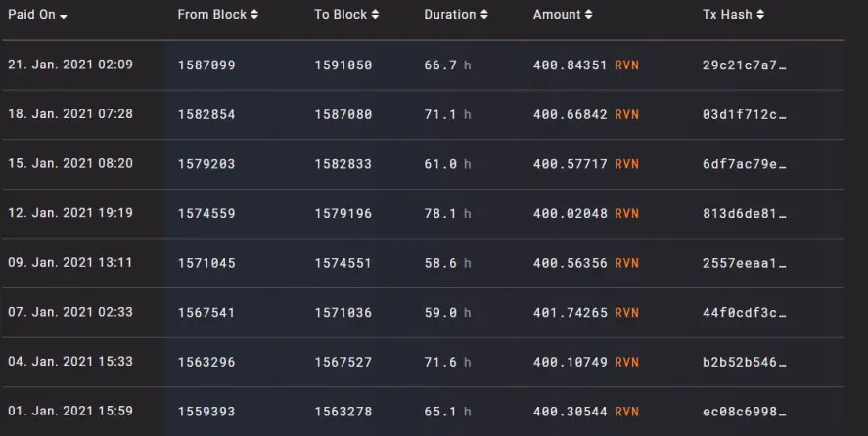Viewport: 868px width, 436px height.
Task: Click the 71.1 h duration cell
Action: tap(448, 114)
